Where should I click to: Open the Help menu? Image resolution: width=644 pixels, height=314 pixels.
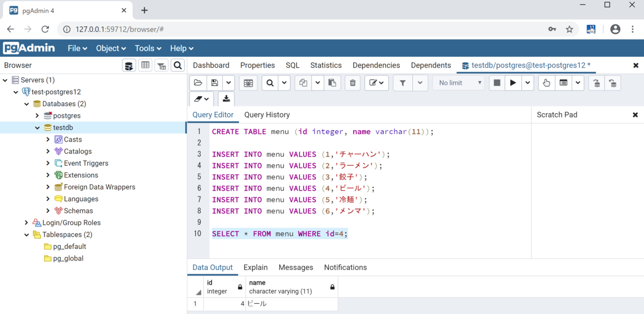(x=182, y=48)
